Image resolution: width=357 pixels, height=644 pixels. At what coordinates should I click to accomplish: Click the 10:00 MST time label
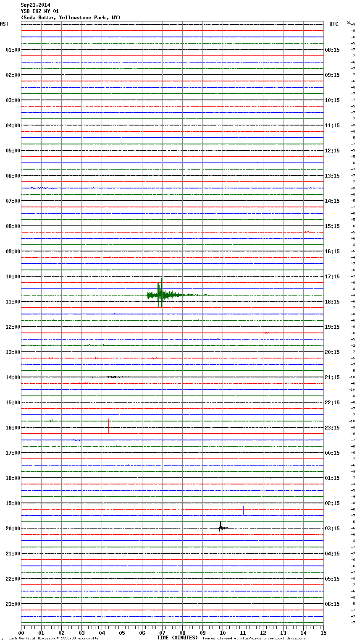click(13, 277)
